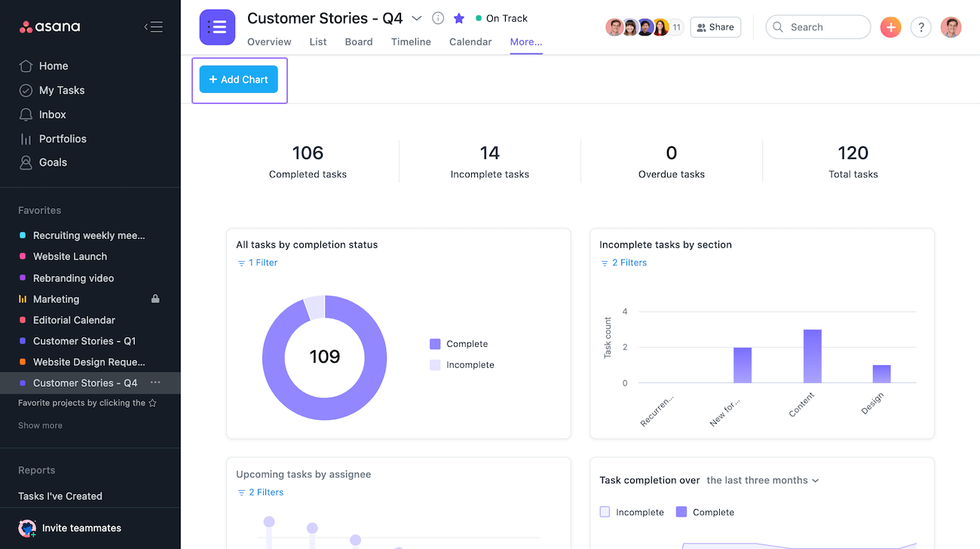Click the Add Chart button
The image size is (980, 549).
pos(238,79)
